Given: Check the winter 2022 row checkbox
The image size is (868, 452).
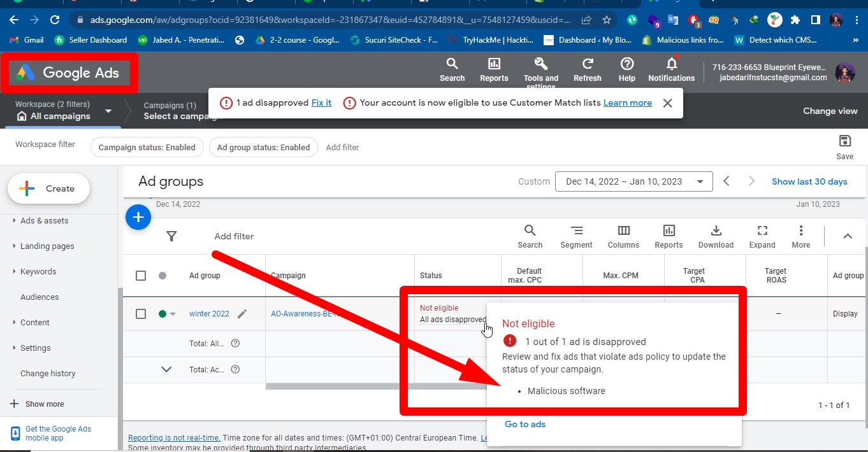Looking at the screenshot, I should point(141,314).
